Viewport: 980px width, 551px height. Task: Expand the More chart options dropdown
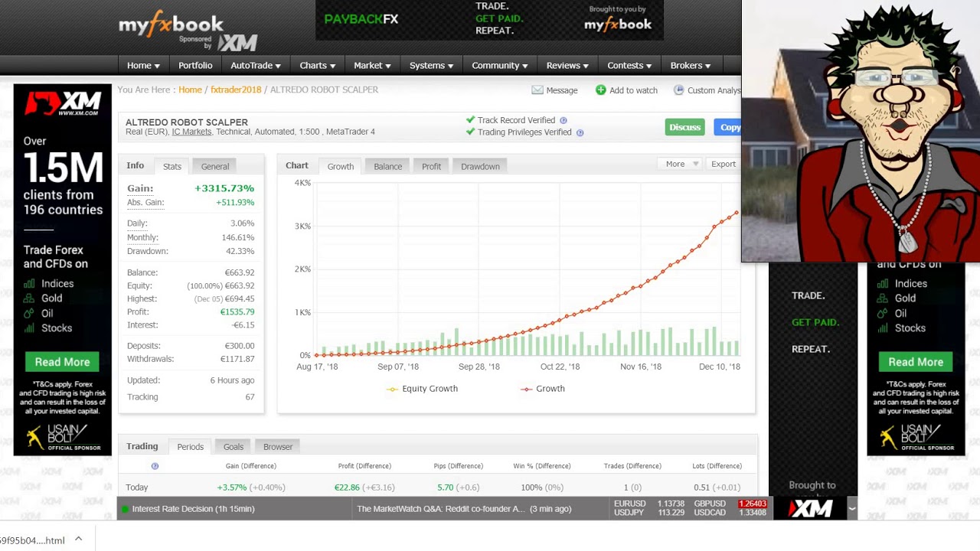point(680,164)
